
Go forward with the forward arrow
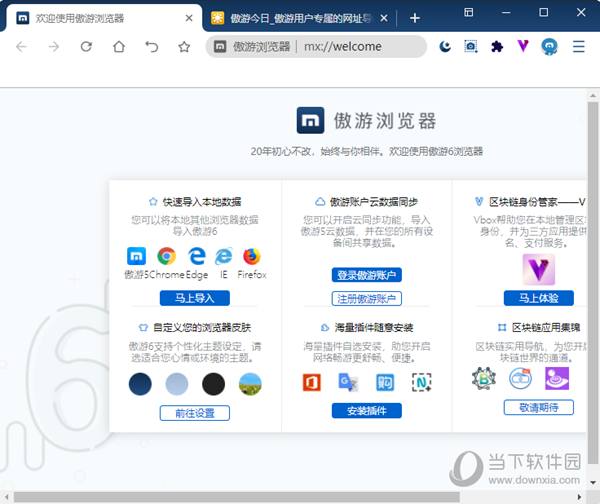tap(54, 47)
